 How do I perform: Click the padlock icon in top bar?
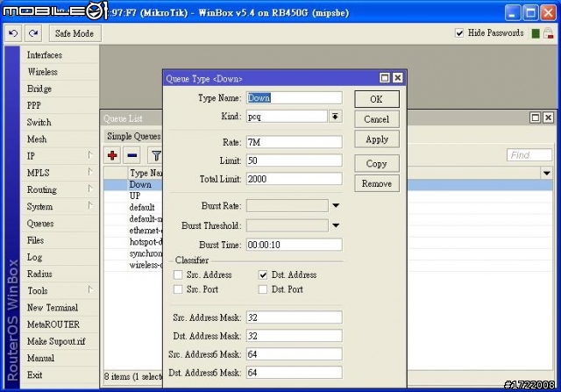point(548,33)
